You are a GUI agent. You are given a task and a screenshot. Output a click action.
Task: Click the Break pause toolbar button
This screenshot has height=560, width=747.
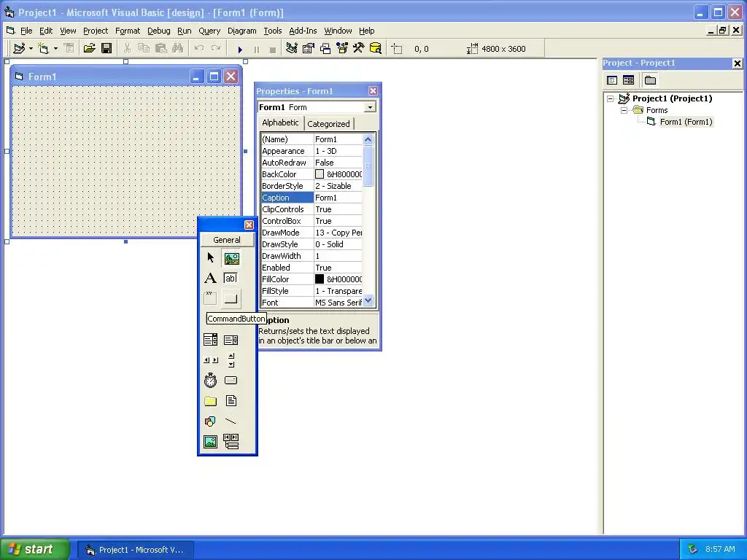257,49
